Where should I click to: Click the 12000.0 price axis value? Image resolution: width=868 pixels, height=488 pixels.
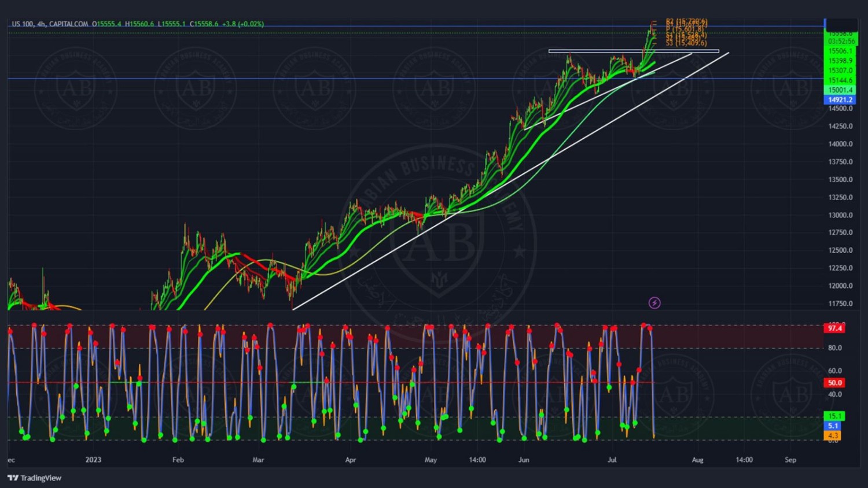coord(841,286)
